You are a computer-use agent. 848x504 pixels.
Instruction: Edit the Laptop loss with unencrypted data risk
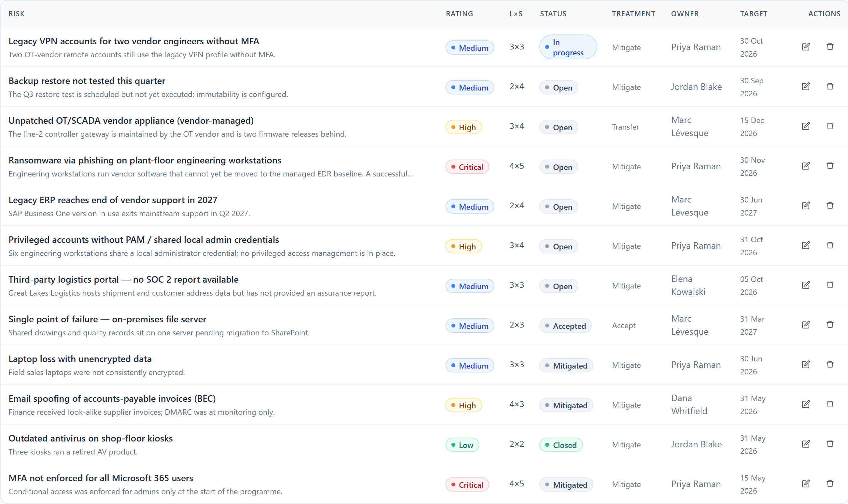(x=806, y=365)
